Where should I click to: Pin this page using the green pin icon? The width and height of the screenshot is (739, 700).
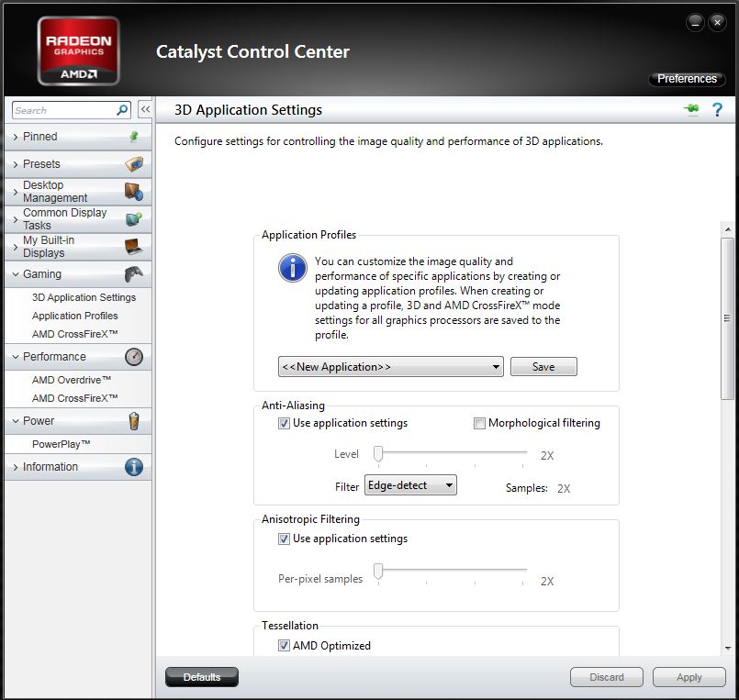click(x=692, y=109)
